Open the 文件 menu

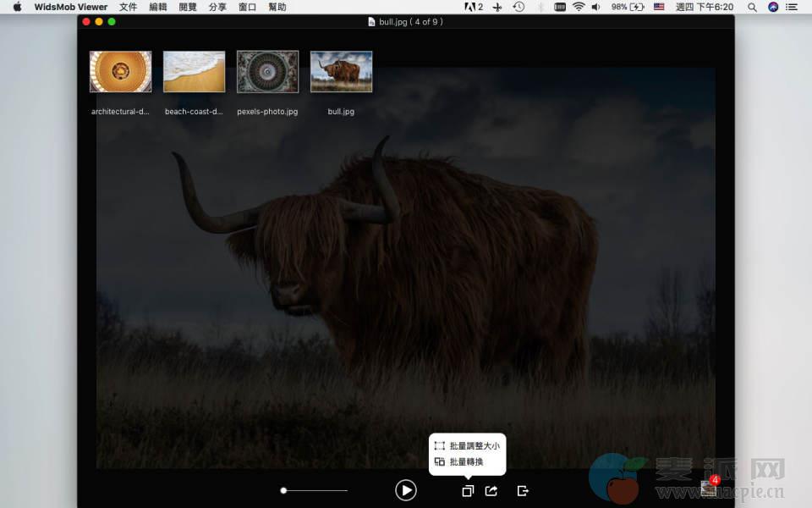point(128,7)
